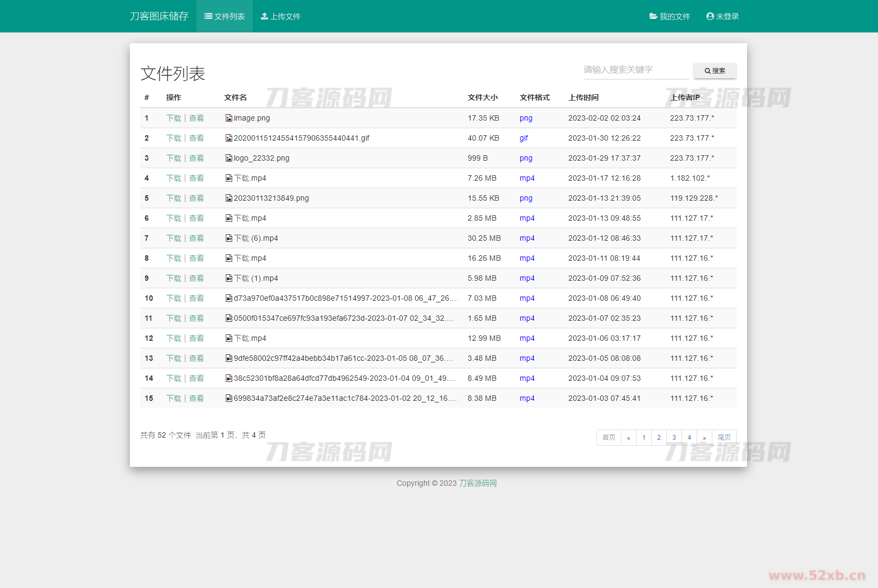Click the user icon beside 未登录
Image resolution: width=878 pixels, height=588 pixels.
click(709, 16)
